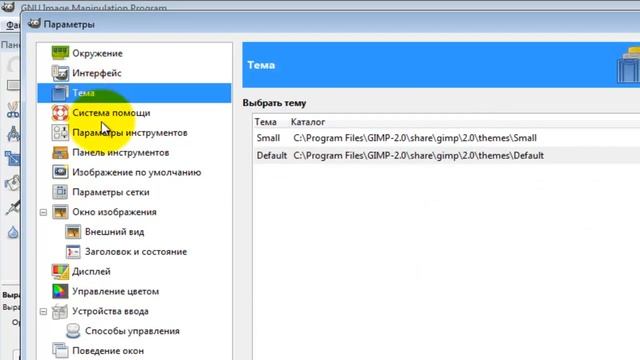640x360 pixels.
Task: Open the Дисплей settings page
Action: point(91,271)
